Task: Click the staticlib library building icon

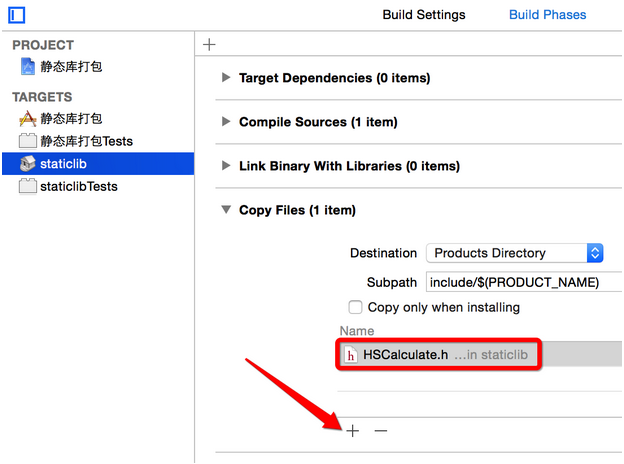Action: (x=27, y=163)
